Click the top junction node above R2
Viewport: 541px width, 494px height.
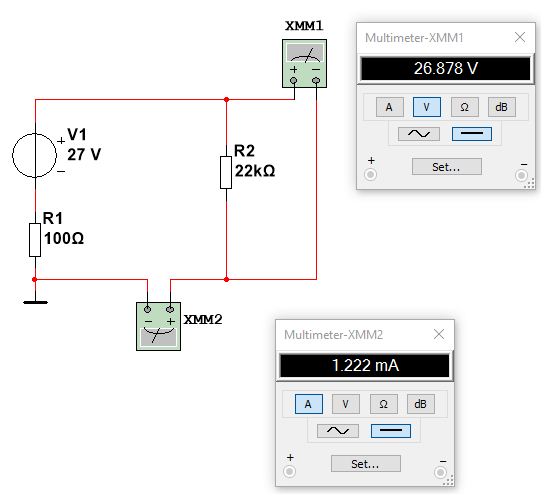tap(226, 100)
